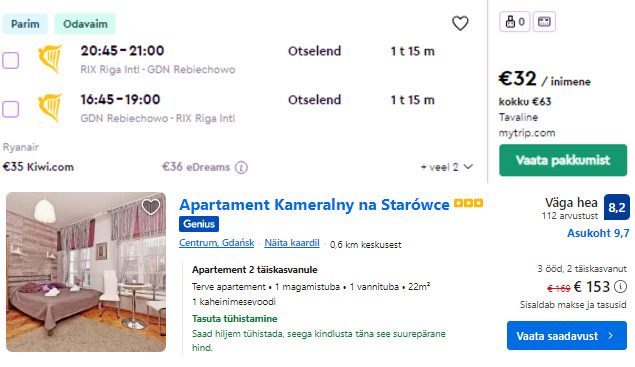Select the Parim tag

point(25,24)
